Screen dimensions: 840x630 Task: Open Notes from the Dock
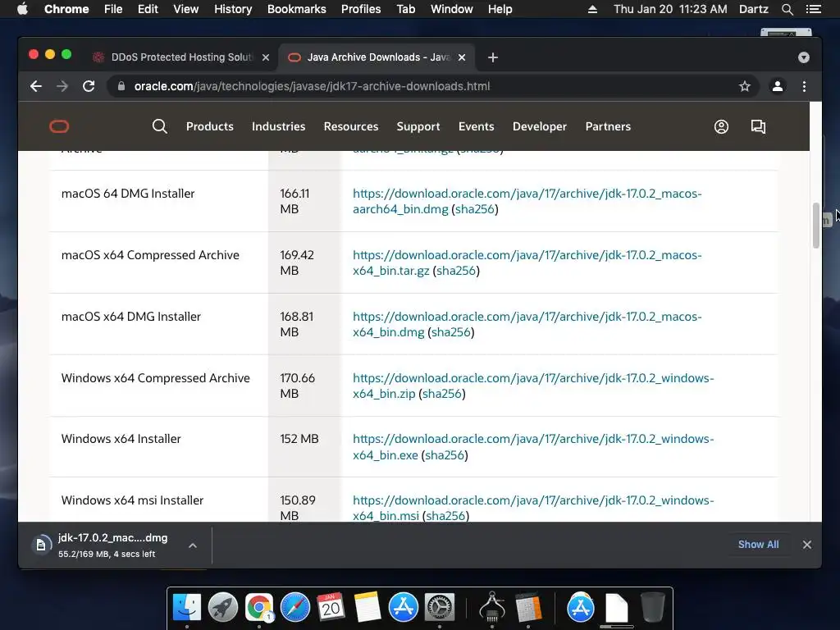[367, 608]
